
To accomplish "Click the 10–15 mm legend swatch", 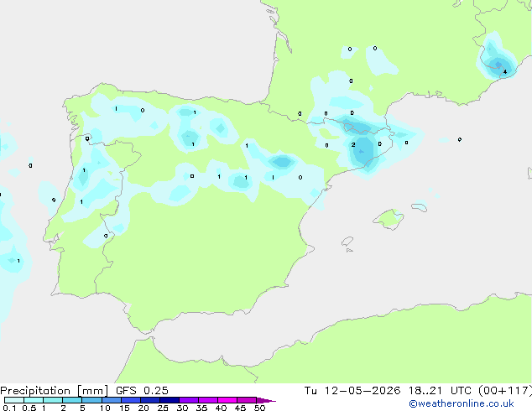I will click(112, 400).
